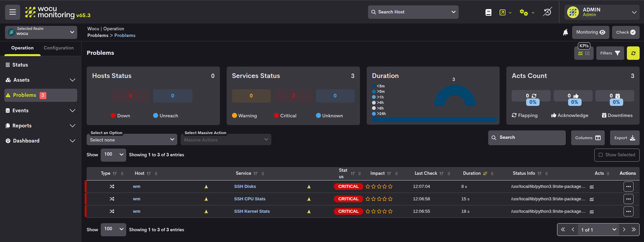Toggle the KPIs view switch
This screenshot has width=644, height=242.
(584, 53)
